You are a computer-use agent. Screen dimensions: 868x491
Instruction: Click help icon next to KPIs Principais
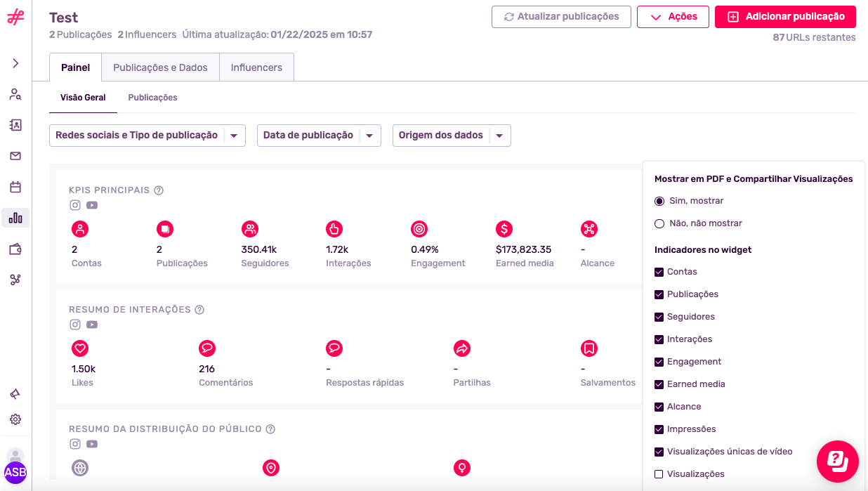pyautogui.click(x=159, y=190)
